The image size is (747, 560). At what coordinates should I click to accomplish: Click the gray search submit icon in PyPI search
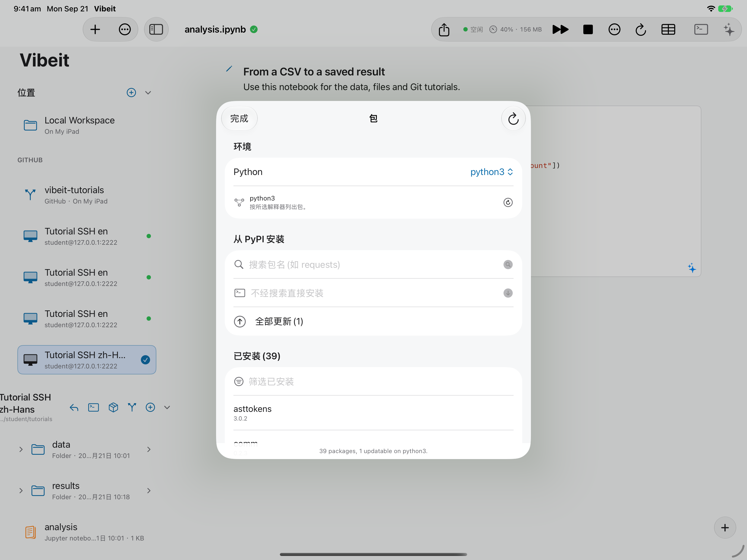pos(508,264)
